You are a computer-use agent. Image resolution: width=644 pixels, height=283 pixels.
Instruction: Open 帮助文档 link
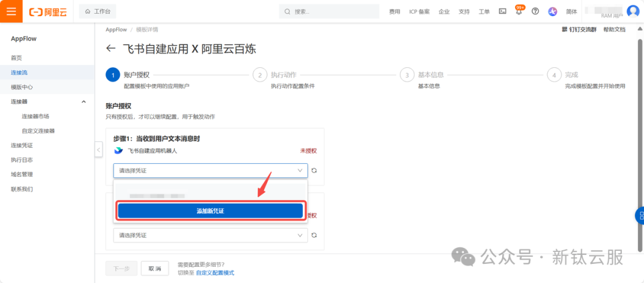point(614,30)
